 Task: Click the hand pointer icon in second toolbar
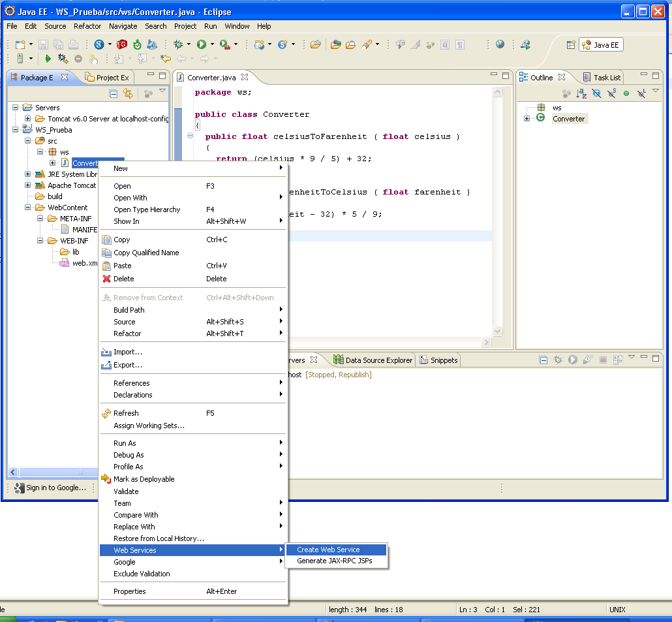point(93,59)
